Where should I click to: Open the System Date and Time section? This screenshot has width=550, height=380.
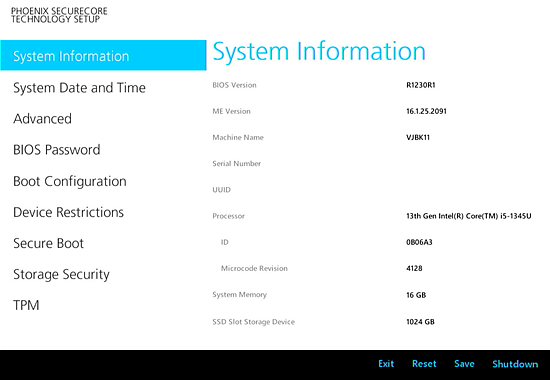pos(79,88)
